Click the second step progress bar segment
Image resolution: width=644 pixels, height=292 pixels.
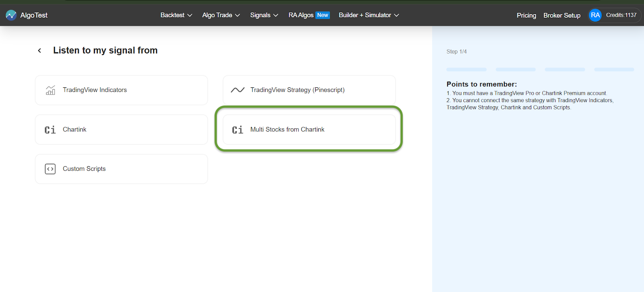(516, 70)
